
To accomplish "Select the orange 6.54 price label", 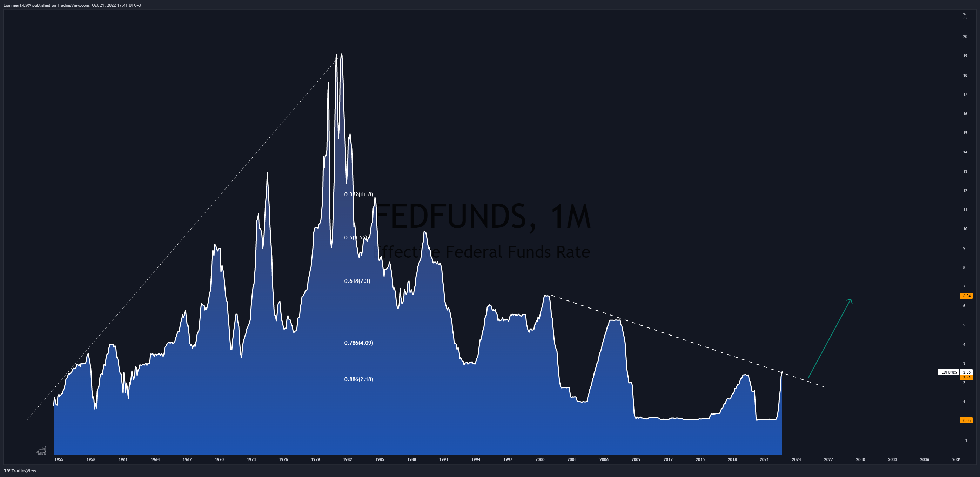I will [966, 296].
